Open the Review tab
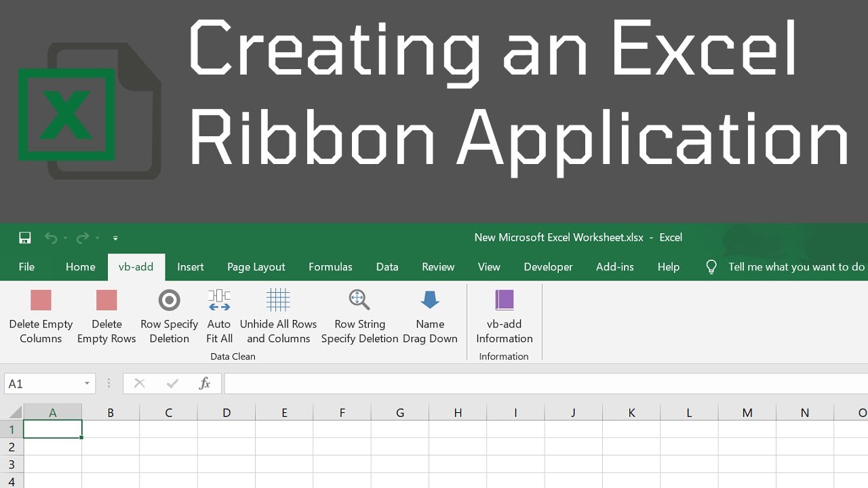868x488 pixels. coord(438,267)
